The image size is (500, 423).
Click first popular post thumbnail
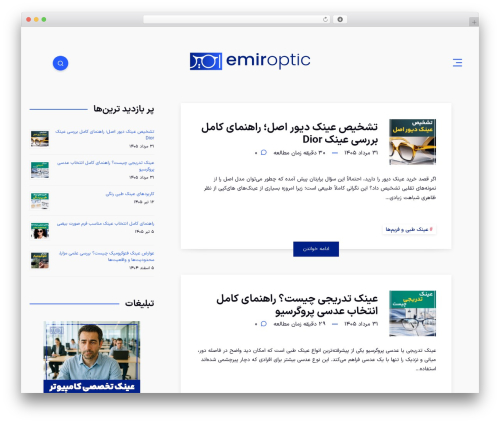40,138
